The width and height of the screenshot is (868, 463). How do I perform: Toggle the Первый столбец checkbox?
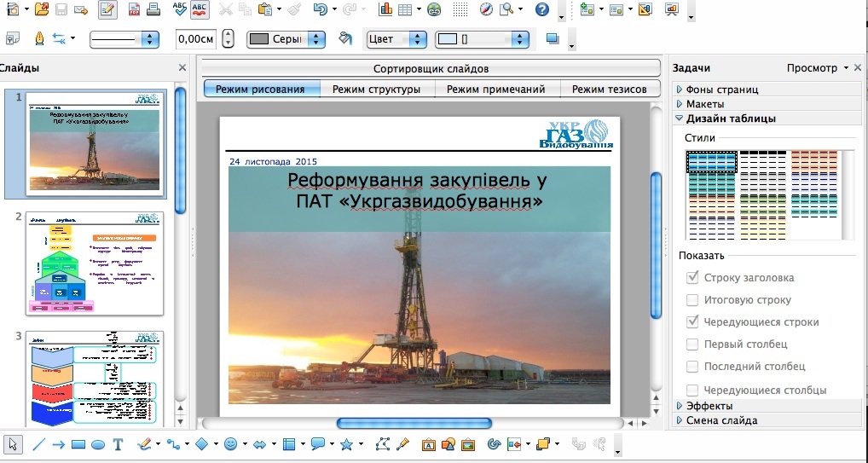click(x=692, y=344)
